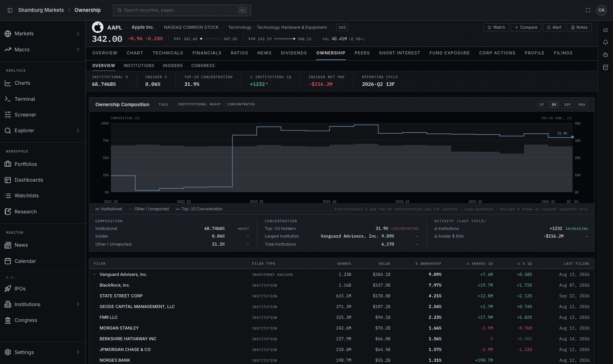Image resolution: width=613 pixels, height=364 pixels.
Task: Select 10Y chart range
Action: [567, 105]
